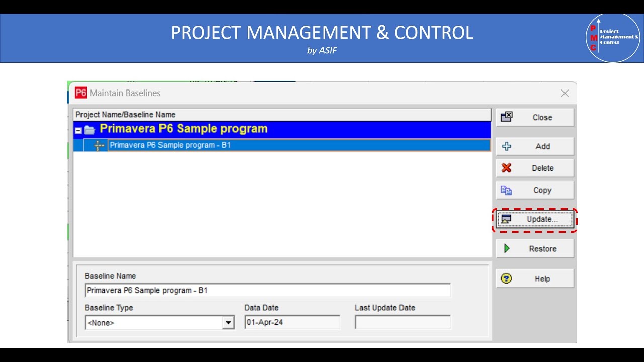This screenshot has width=644, height=362.
Task: Close the dialog with the title bar X
Action: (565, 93)
